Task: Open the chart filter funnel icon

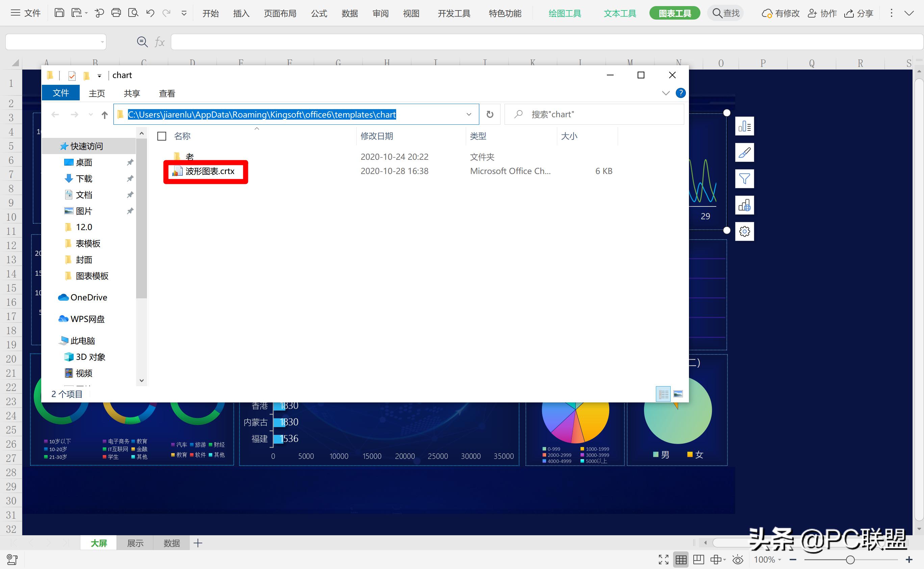Action: (744, 179)
